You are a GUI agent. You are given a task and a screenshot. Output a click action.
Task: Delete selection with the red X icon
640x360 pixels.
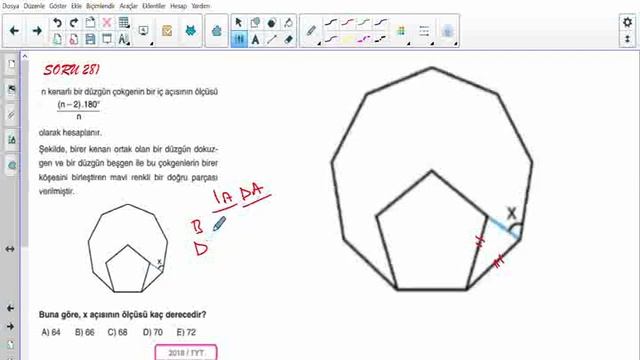[107, 22]
